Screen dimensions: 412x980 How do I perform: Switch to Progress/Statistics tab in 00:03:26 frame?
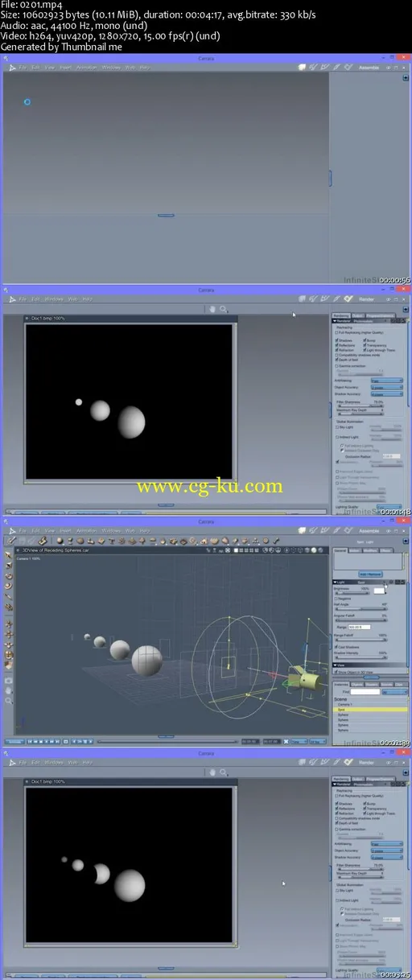[380, 777]
